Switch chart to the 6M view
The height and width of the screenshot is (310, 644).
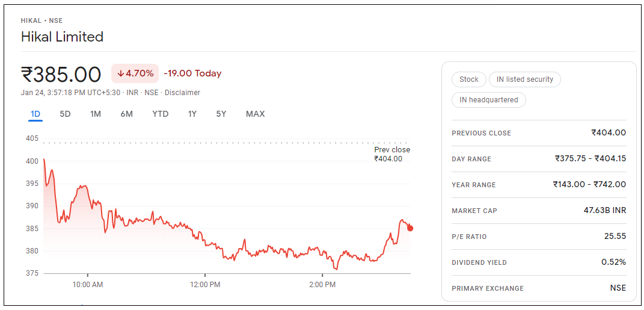[126, 114]
